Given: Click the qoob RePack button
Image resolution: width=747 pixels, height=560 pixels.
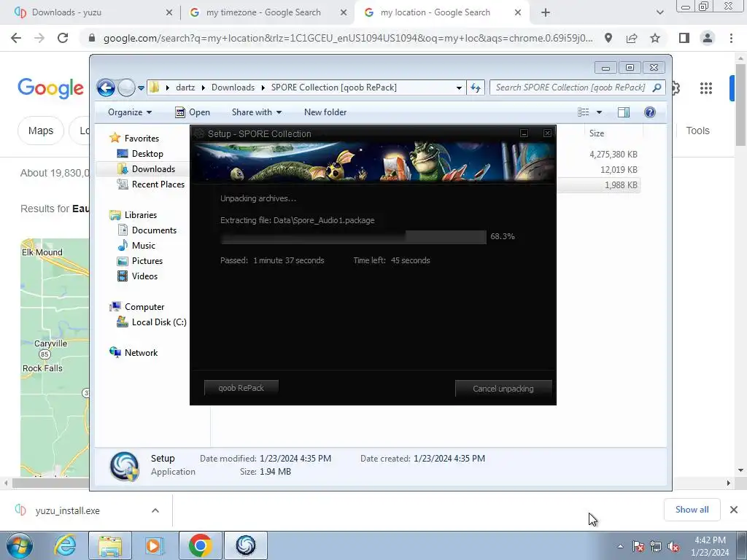Looking at the screenshot, I should pos(241,388).
